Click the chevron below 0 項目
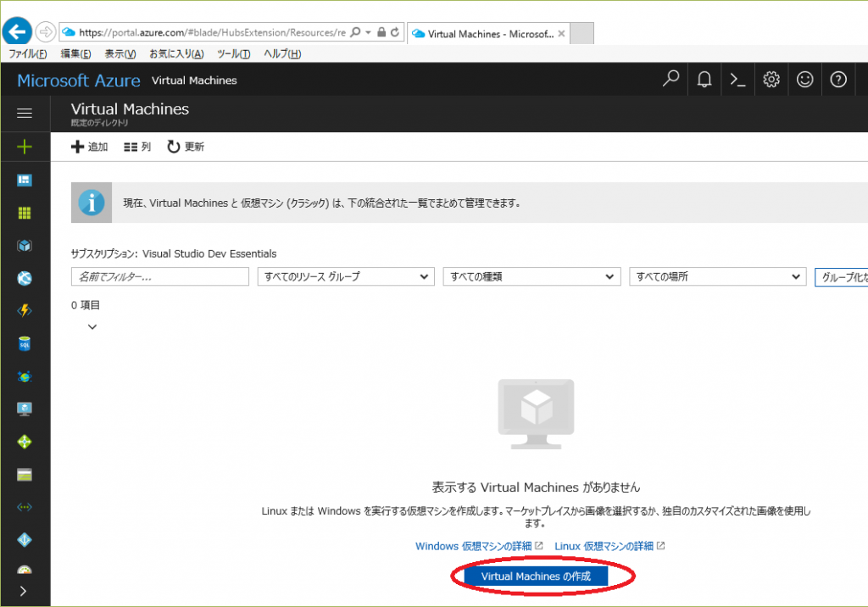 92,326
